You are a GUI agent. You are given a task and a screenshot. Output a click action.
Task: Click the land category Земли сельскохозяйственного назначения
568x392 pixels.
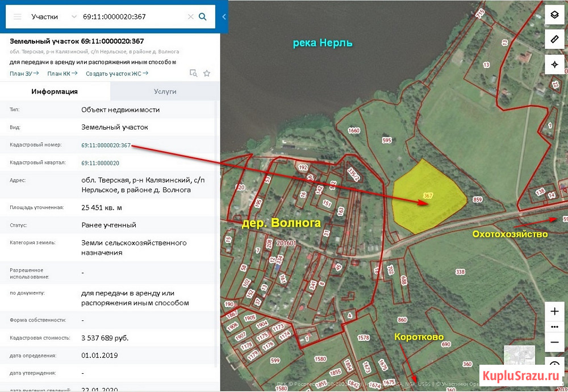[x=134, y=248]
